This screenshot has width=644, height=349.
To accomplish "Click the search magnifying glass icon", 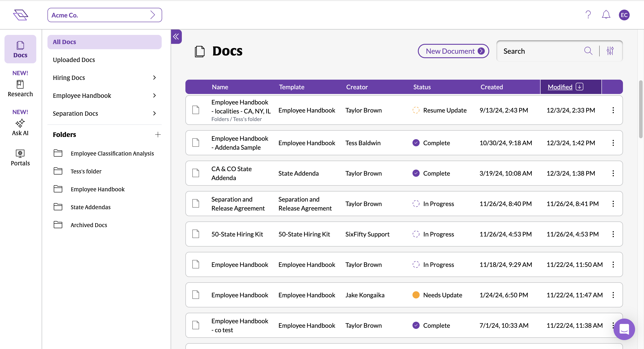I will tap(588, 51).
